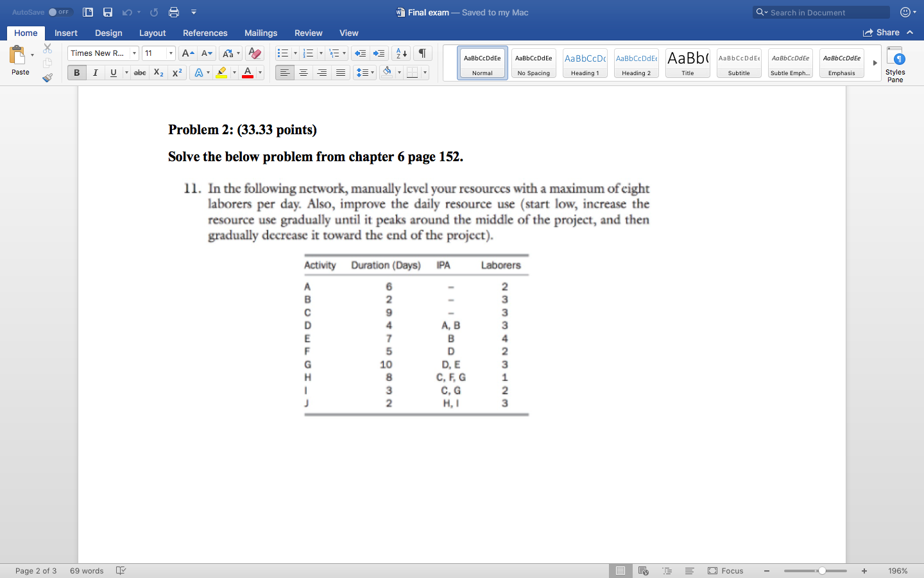Open the bullet list style dropdown
This screenshot has width=924, height=578.
click(x=295, y=53)
